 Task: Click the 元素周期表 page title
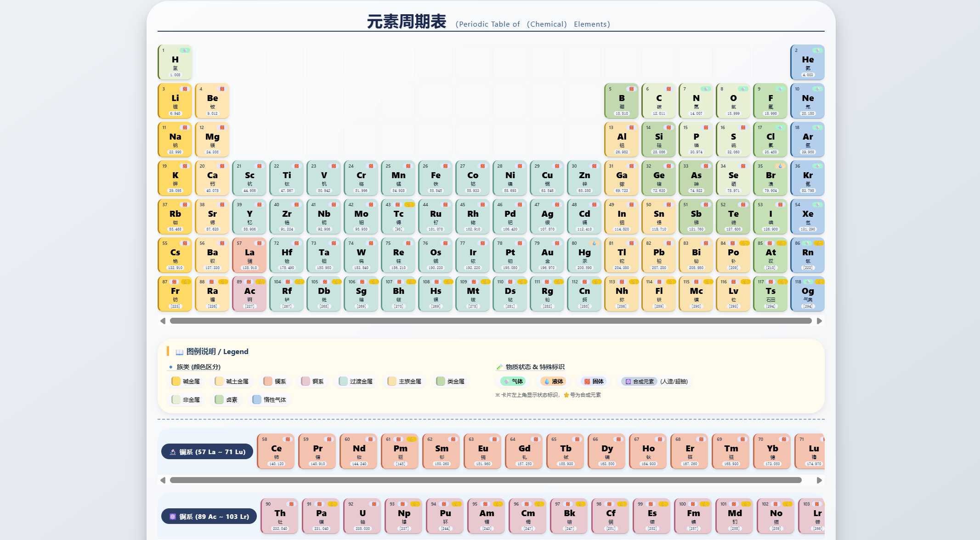coord(407,22)
